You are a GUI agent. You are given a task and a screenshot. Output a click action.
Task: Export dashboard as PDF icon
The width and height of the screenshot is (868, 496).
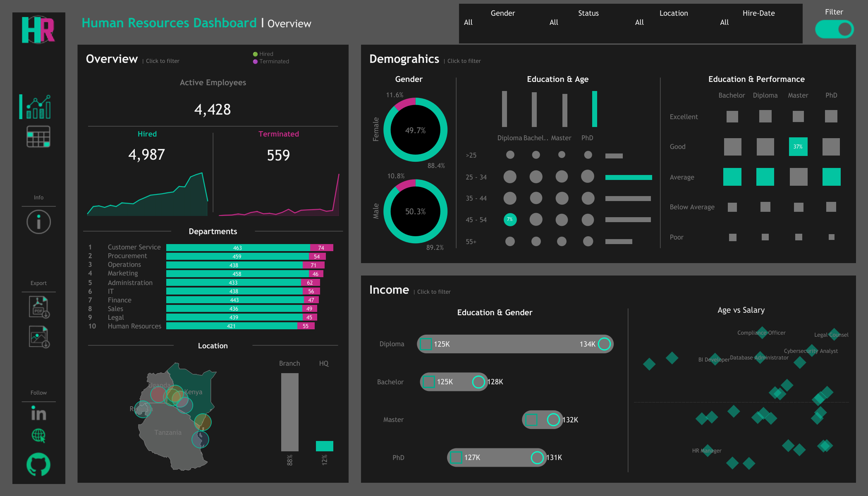(x=39, y=307)
